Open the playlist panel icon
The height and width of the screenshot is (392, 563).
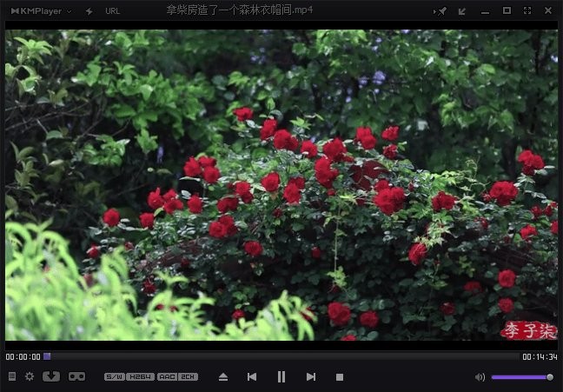12,376
